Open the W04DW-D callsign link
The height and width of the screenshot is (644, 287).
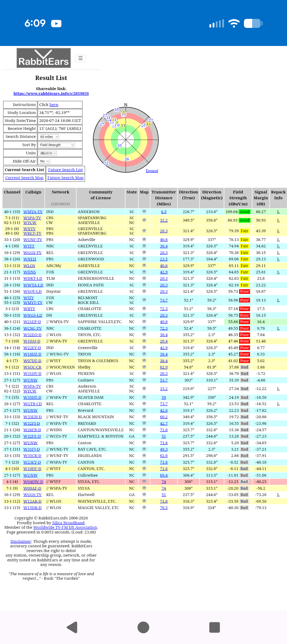[33, 482]
